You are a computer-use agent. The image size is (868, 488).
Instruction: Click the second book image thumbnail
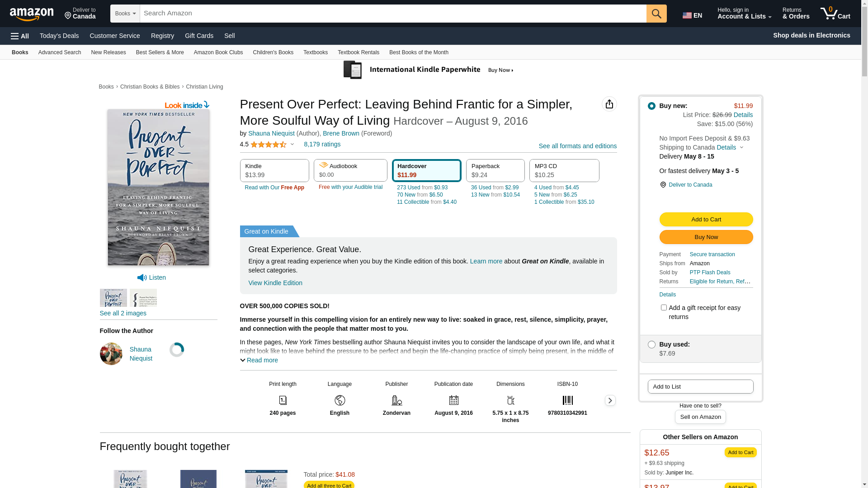[x=143, y=298]
